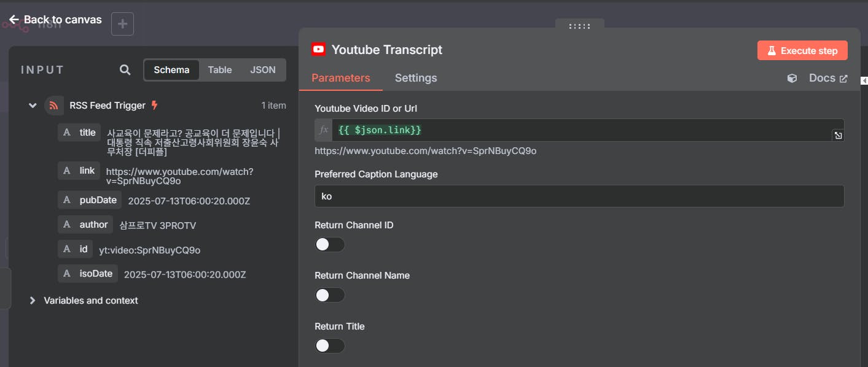Click the resolved URL preview under the expression
Screen dimensions: 868x367
(x=426, y=151)
